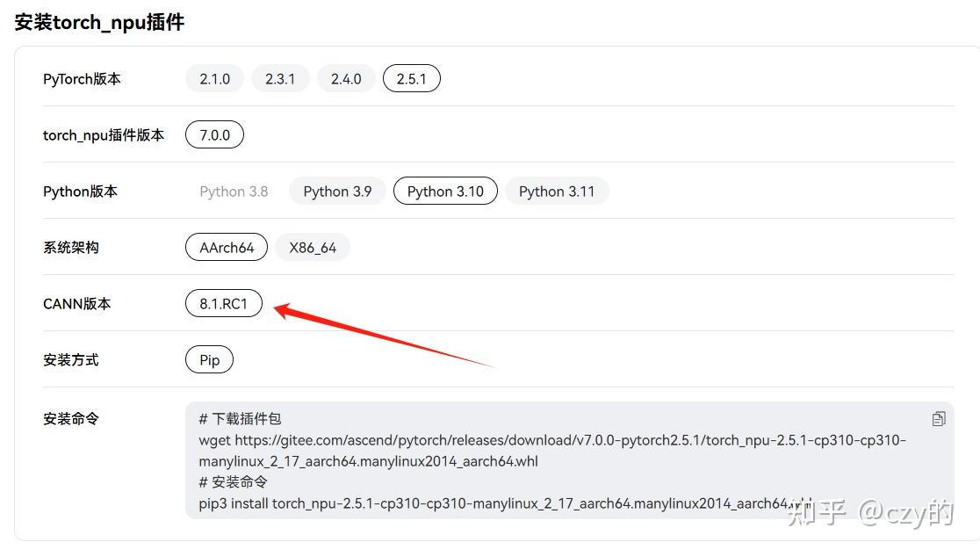Choose Python 3.10 version
Viewport: 980px width, 557px height.
445,192
